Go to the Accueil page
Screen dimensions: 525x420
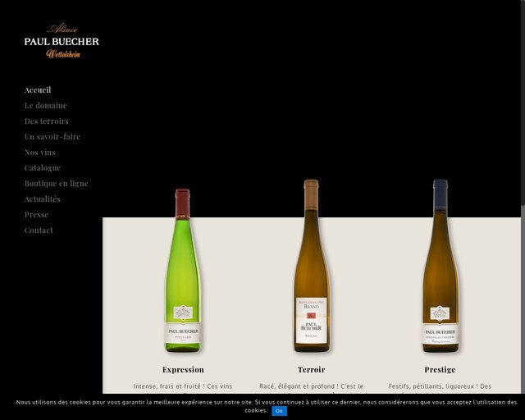(38, 89)
